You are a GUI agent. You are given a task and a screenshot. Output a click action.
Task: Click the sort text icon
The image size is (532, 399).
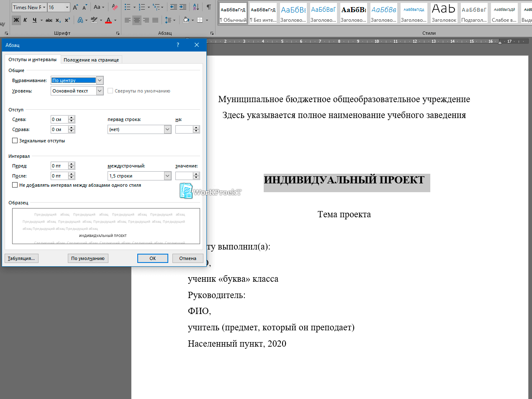[196, 7]
